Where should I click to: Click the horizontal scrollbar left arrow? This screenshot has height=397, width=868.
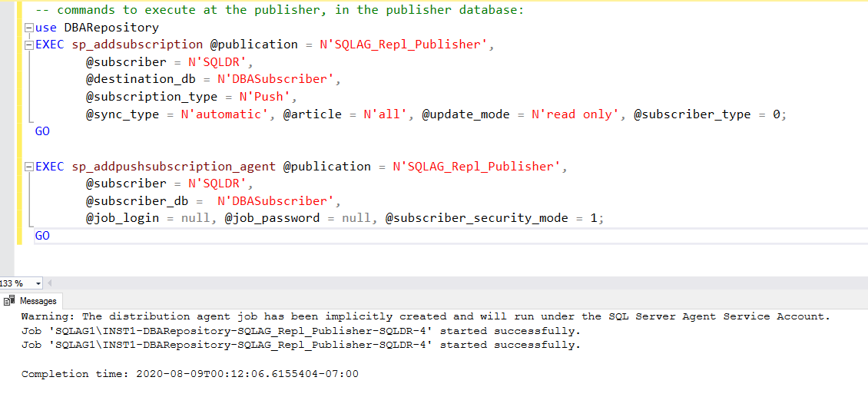(50, 283)
